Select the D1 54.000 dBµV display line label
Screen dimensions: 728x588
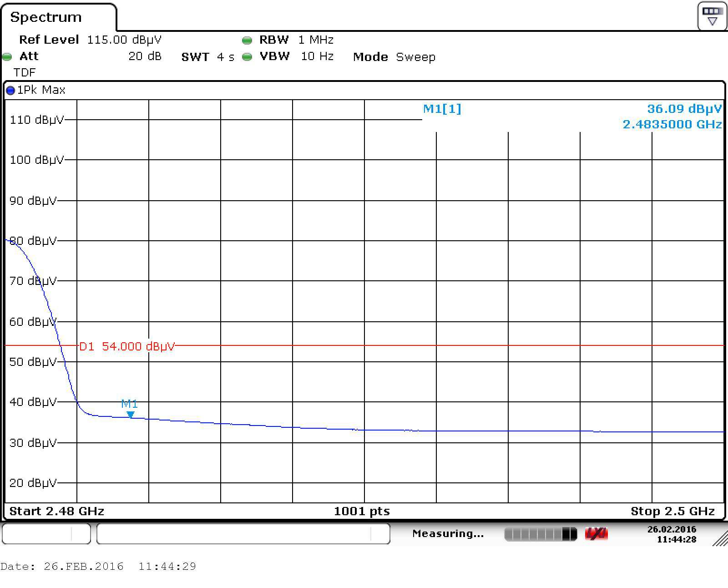pos(127,346)
